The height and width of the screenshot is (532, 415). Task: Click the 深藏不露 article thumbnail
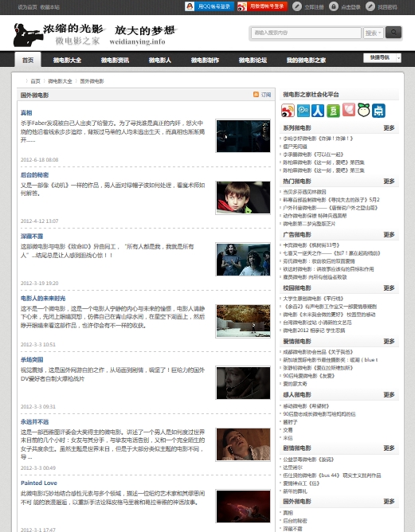243,259
